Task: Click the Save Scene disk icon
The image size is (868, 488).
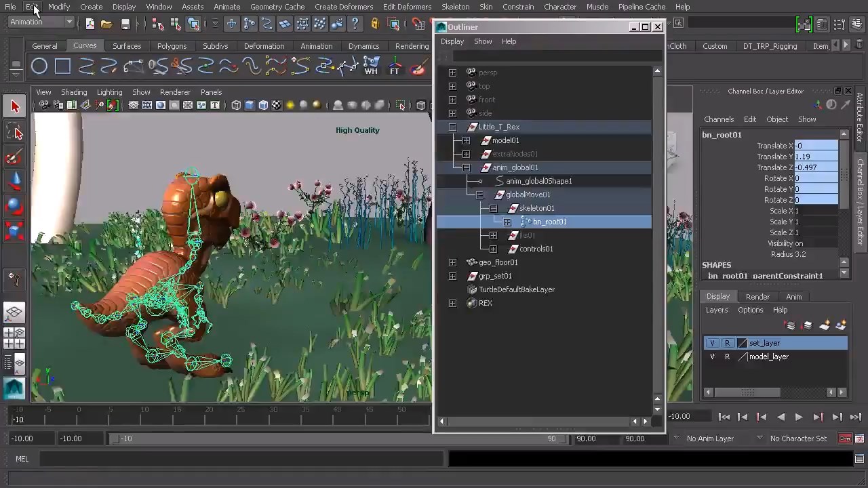Action: tap(125, 24)
